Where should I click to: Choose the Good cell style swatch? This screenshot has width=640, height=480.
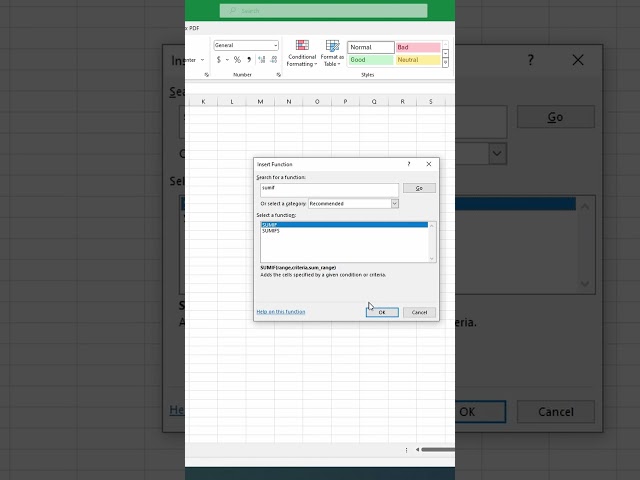[x=370, y=60]
